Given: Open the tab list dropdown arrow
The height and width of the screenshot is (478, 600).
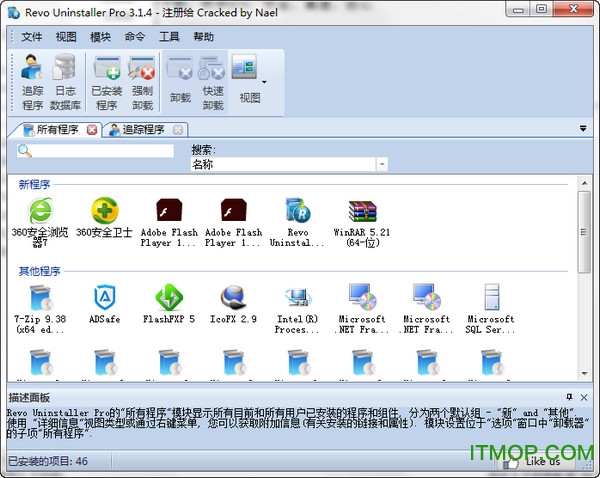Looking at the screenshot, I should coord(583,129).
